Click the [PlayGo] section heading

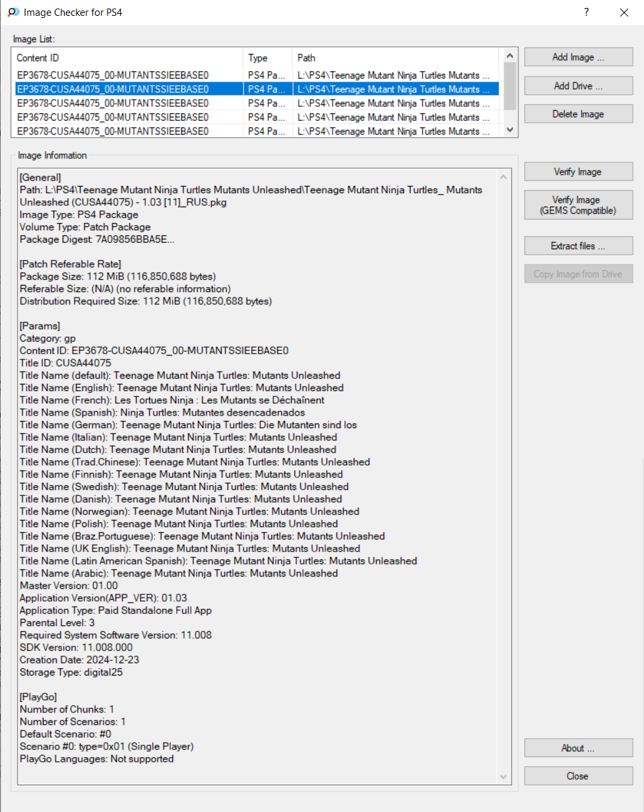38,697
